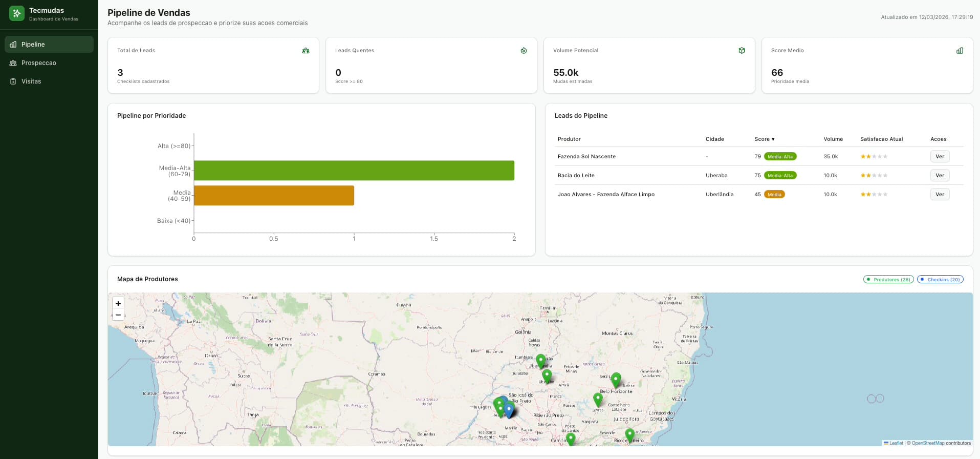Click Ver for Fazenda Sol Nascente
The width and height of the screenshot is (980, 459).
(x=940, y=157)
